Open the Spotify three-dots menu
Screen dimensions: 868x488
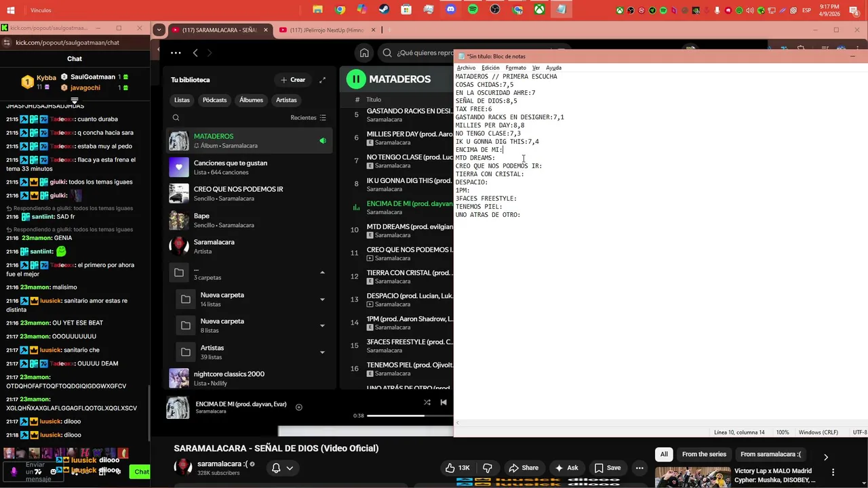(x=176, y=53)
